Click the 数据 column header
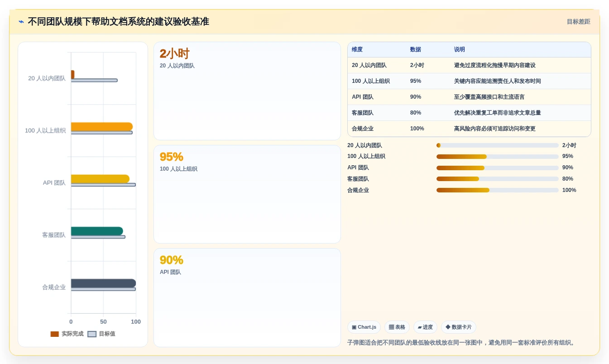 tap(416, 50)
